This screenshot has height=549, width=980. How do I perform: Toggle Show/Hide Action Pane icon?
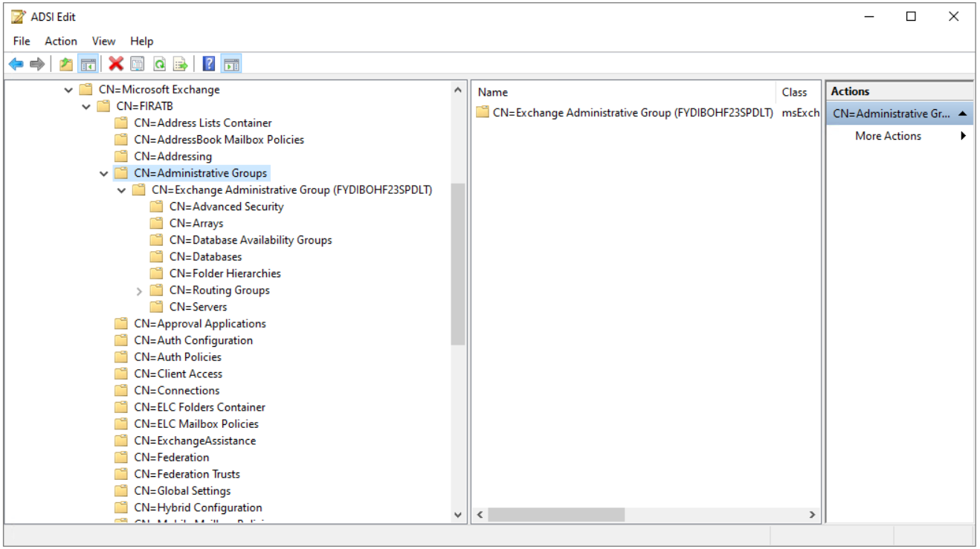click(231, 65)
